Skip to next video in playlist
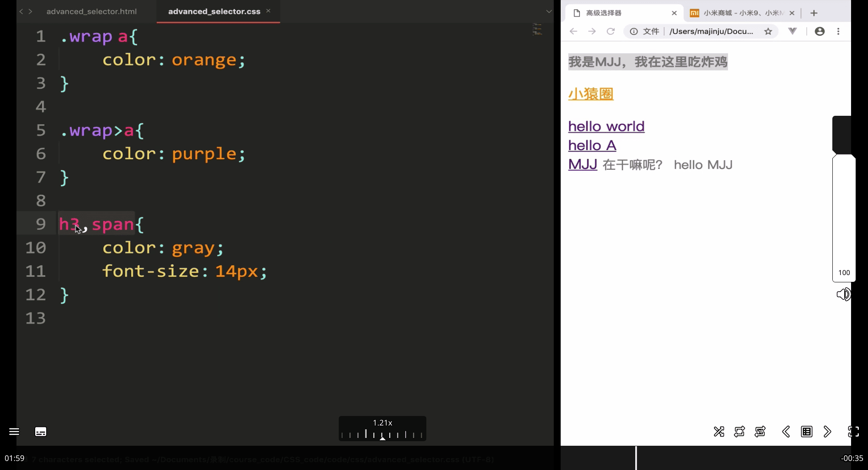868x470 pixels. [827, 432]
